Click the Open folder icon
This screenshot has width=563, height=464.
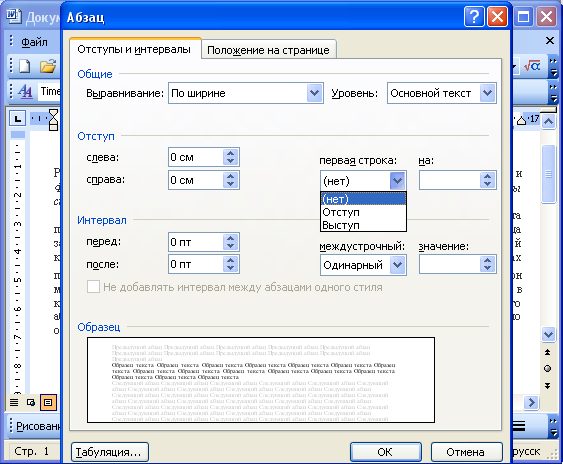(x=48, y=66)
